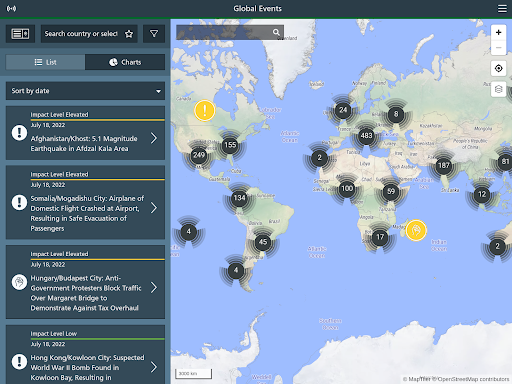The height and width of the screenshot is (384, 512).
Task: Click the map search input field
Action: click(224, 32)
